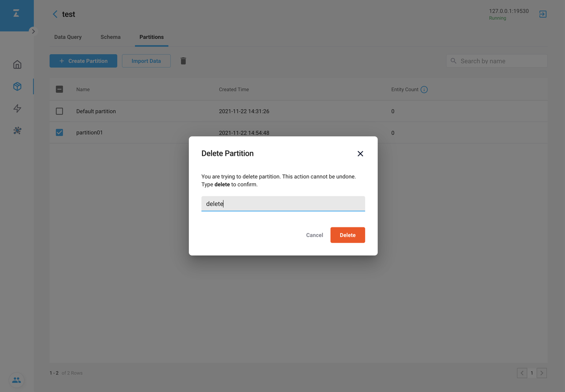Click the Zilliz logo at top left

[16, 14]
